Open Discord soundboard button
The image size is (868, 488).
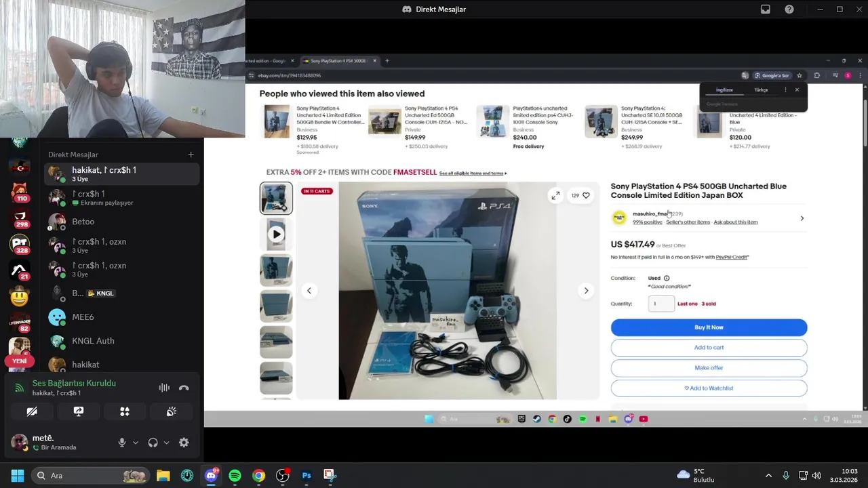tap(172, 411)
